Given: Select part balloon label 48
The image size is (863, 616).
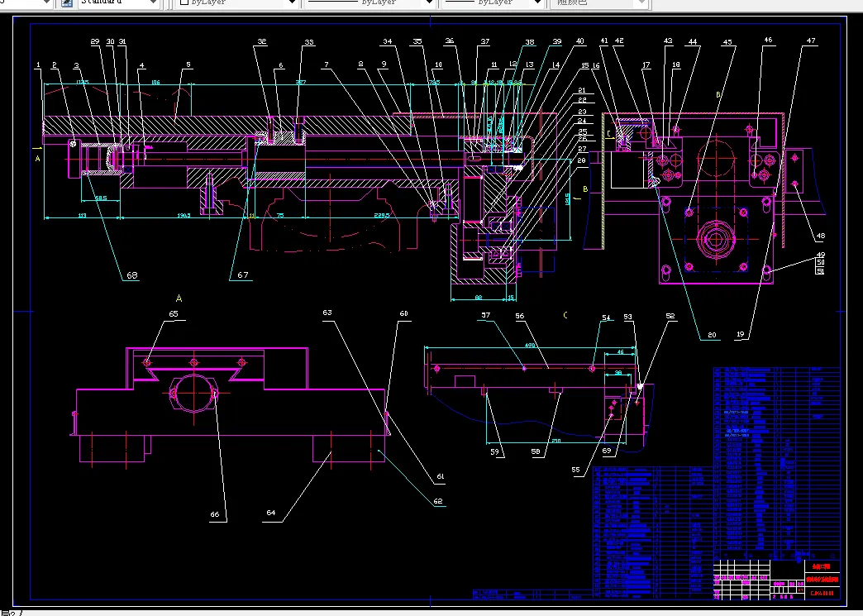Looking at the screenshot, I should pos(821,236).
